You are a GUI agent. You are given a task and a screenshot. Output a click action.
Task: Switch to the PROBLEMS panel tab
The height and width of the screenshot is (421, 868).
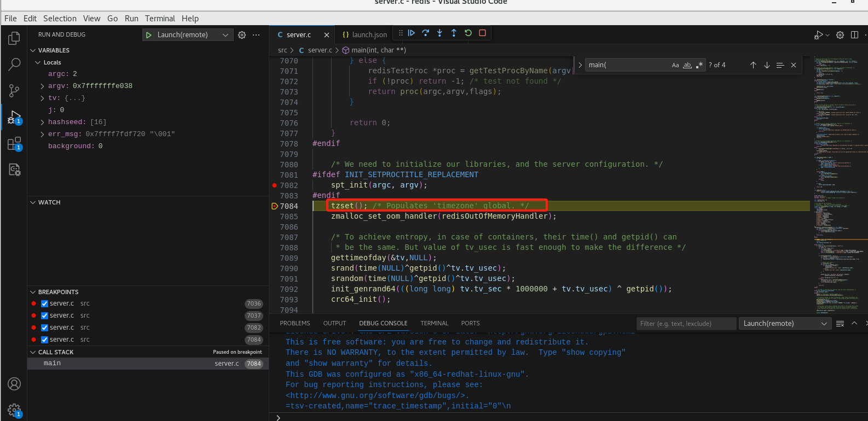tap(295, 324)
